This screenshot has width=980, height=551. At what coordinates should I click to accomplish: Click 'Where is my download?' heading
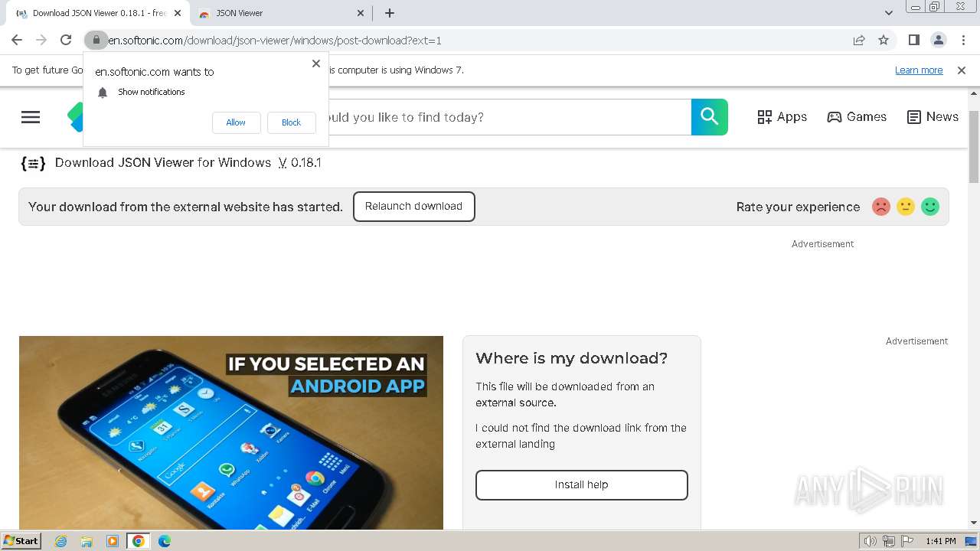pyautogui.click(x=571, y=358)
